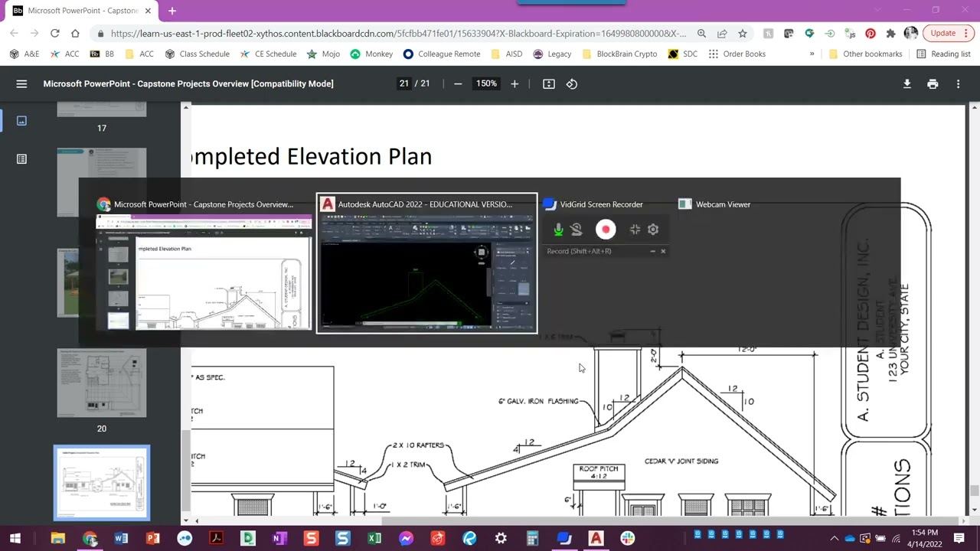Screen dimensions: 980x551
Task: Click the Chrome address bar URL
Action: click(398, 34)
